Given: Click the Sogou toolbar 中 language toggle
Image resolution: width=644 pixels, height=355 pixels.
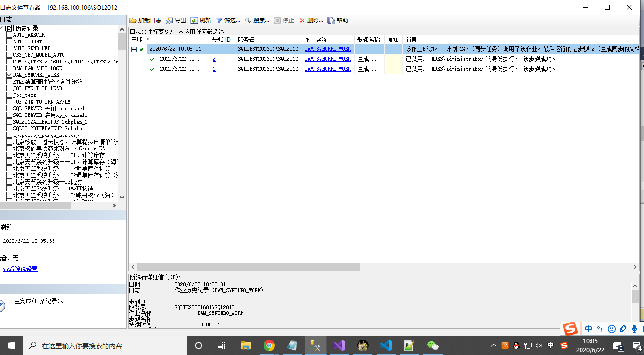Looking at the screenshot, I should point(588,329).
